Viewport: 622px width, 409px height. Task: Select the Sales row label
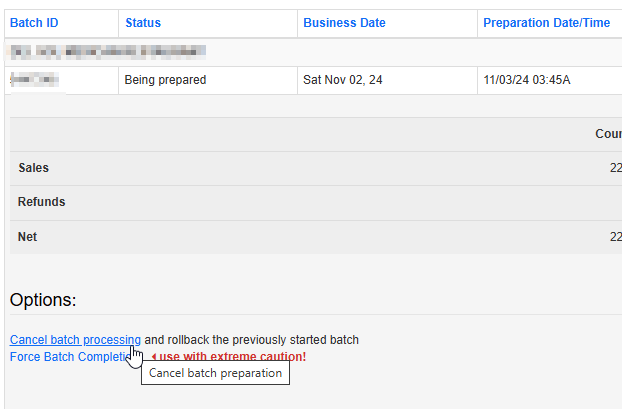pos(34,168)
